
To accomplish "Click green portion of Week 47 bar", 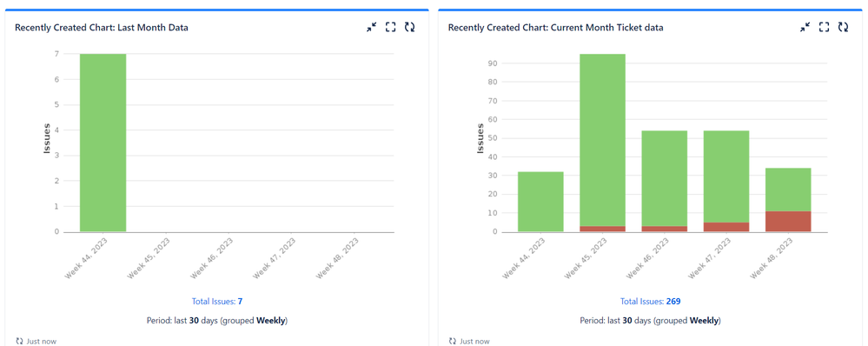I will (726, 176).
